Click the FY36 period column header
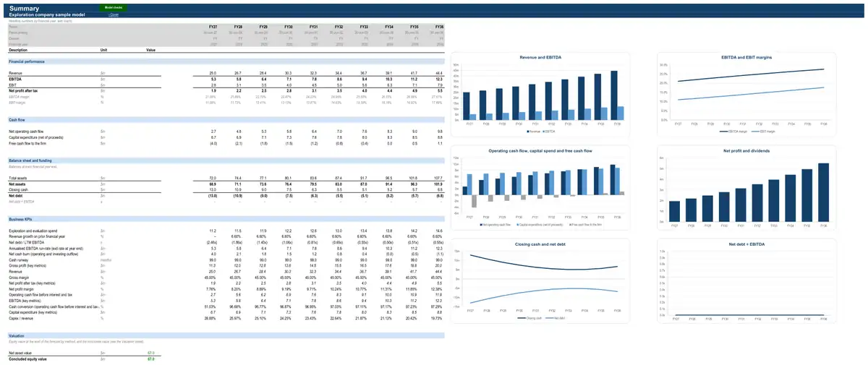The height and width of the screenshot is (365, 868). (x=438, y=27)
